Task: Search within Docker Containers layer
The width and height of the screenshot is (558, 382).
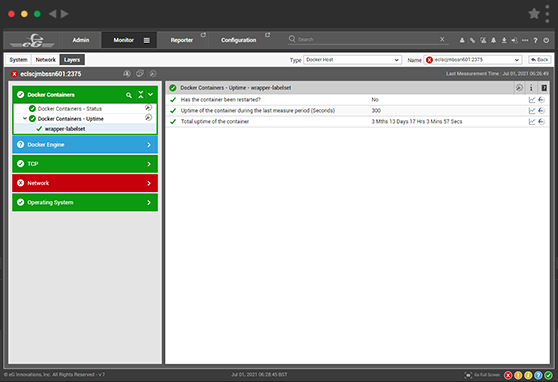Action: coord(129,95)
